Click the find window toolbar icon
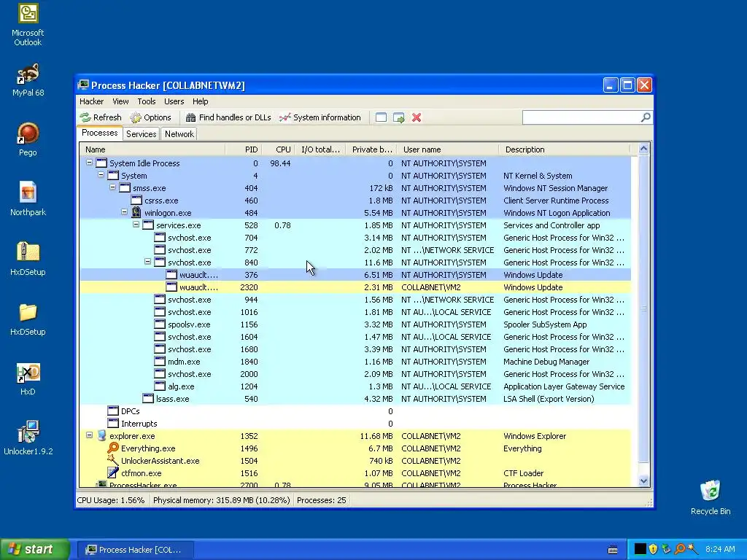This screenshot has width=747, height=560. [381, 117]
